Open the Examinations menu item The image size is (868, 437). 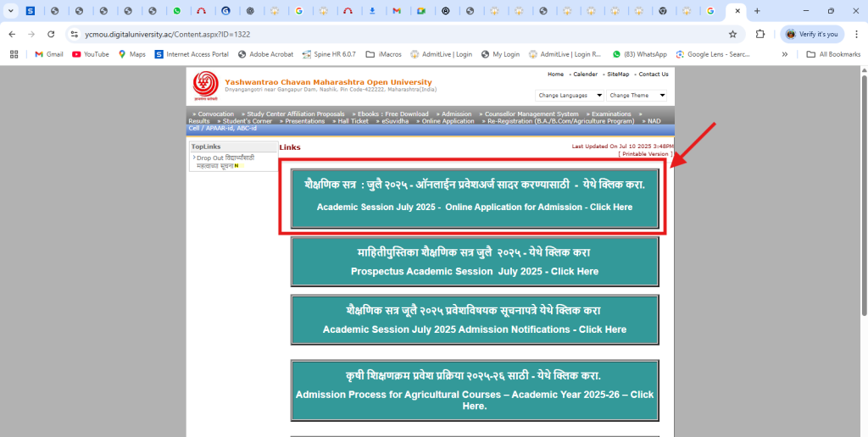(611, 114)
